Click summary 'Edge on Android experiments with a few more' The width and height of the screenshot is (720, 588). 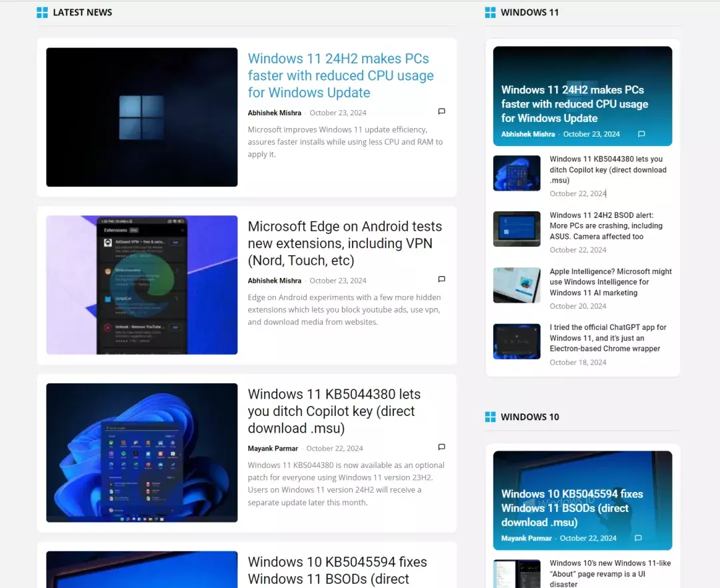click(x=345, y=310)
